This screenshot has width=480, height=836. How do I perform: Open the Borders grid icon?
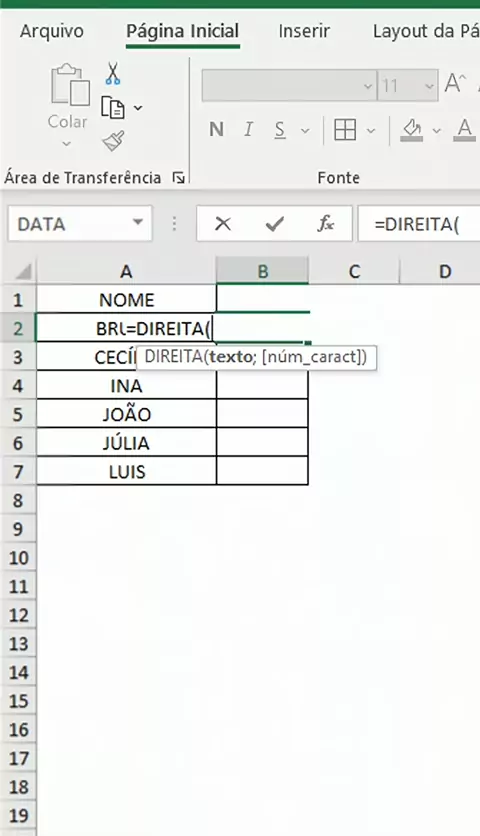[x=345, y=130]
